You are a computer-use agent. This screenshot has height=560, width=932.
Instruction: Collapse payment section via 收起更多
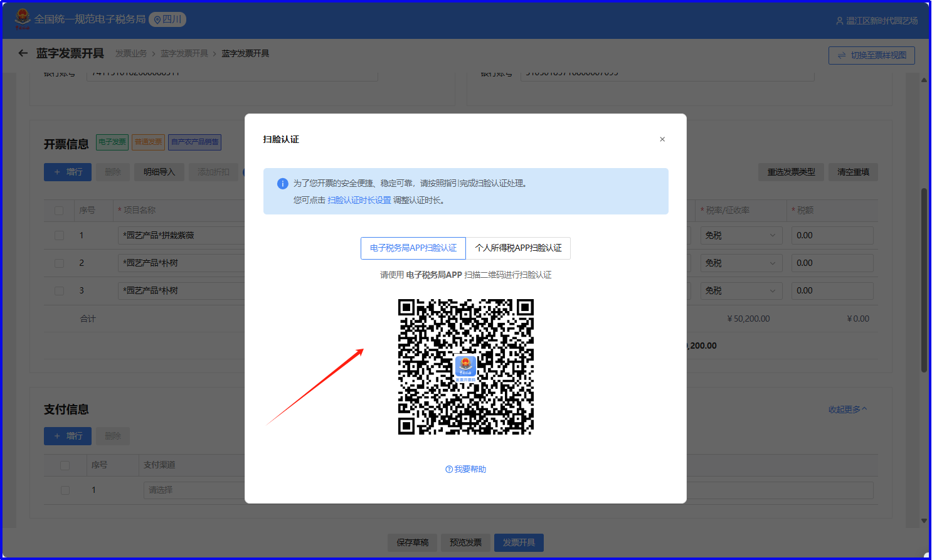click(847, 409)
